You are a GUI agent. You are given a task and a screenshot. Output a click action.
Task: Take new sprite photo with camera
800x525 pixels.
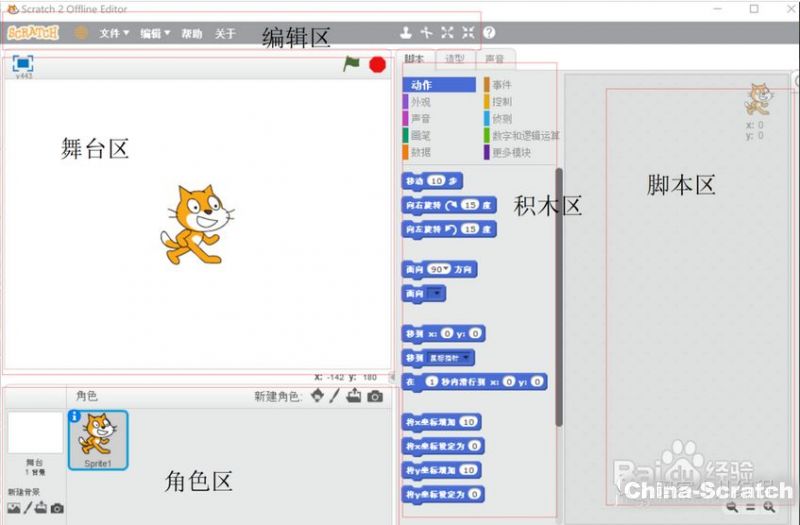pos(375,396)
